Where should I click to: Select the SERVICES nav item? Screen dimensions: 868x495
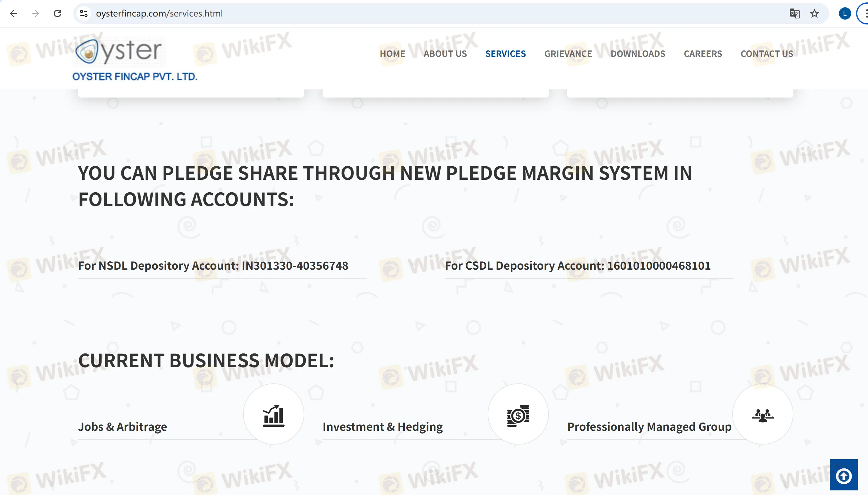[x=505, y=54]
